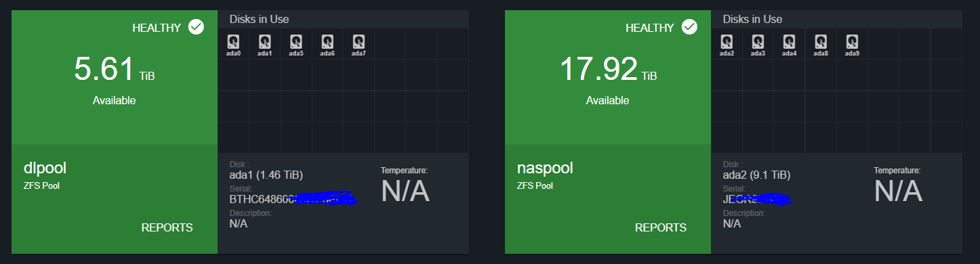Click the dlpool temperature N/A reading
Image resolution: width=980 pixels, height=264 pixels.
(405, 192)
